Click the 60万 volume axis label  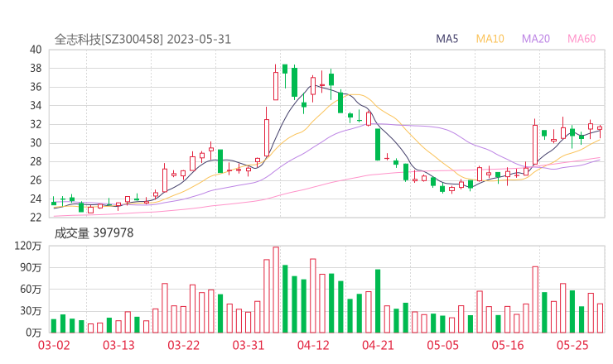tap(31, 289)
